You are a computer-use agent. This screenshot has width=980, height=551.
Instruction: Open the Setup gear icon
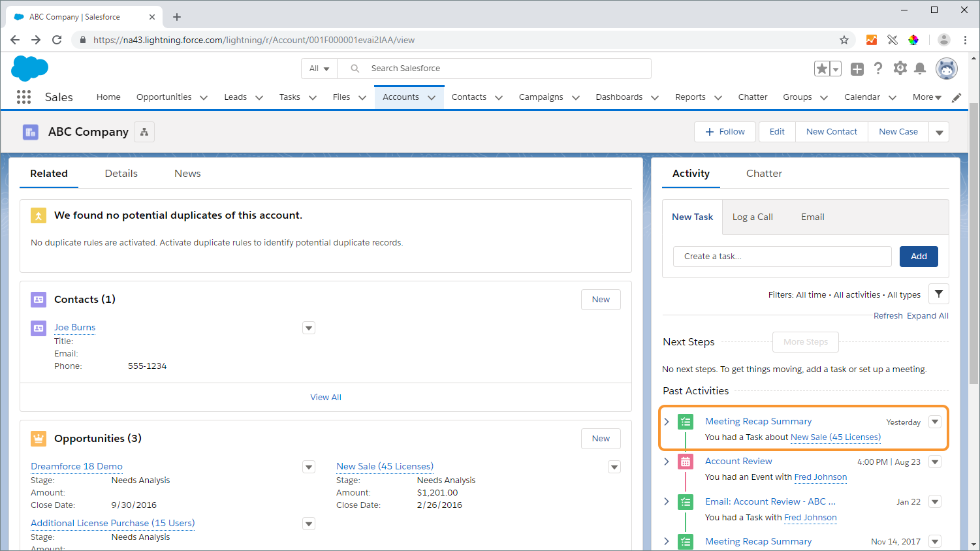(x=900, y=68)
